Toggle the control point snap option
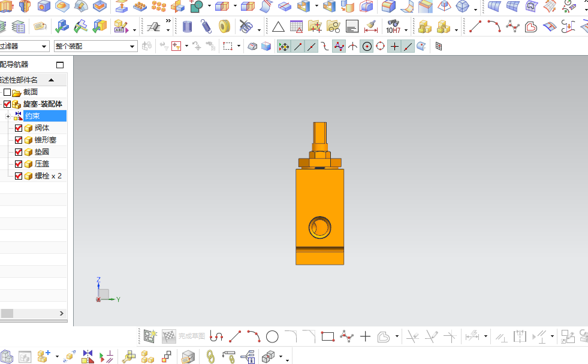The image size is (588, 364). tap(325, 47)
